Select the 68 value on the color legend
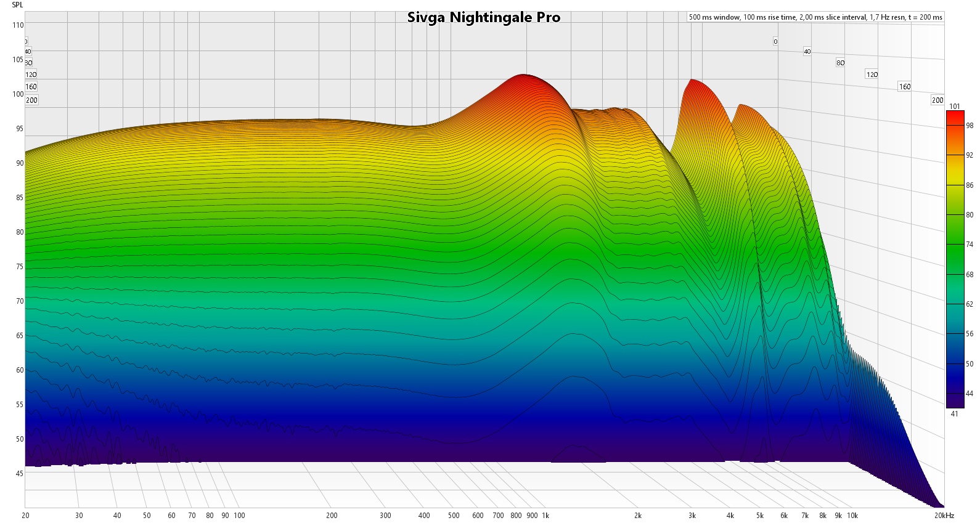The height and width of the screenshot is (523, 980). coord(970,275)
